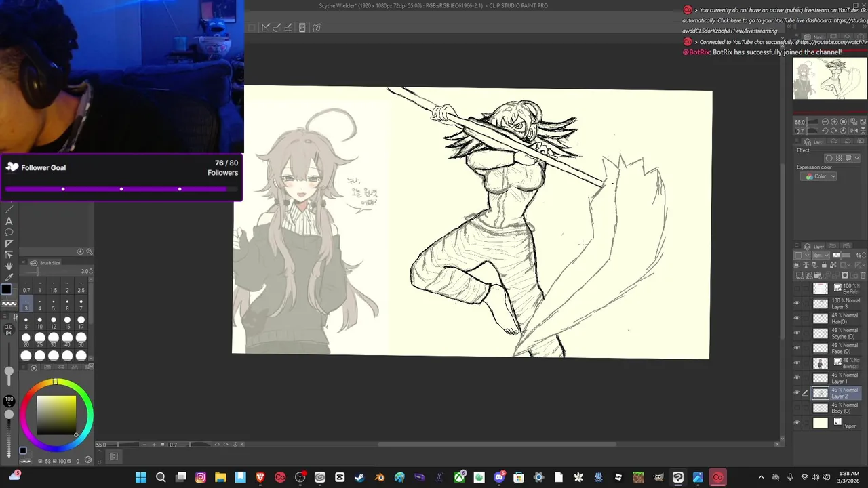Click the horizontal canvas scrollbar
Screen dimensions: 868x488
coord(496,444)
